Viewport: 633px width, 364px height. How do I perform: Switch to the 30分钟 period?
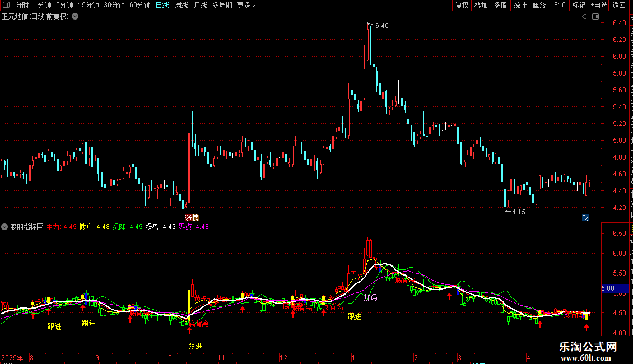[114, 5]
